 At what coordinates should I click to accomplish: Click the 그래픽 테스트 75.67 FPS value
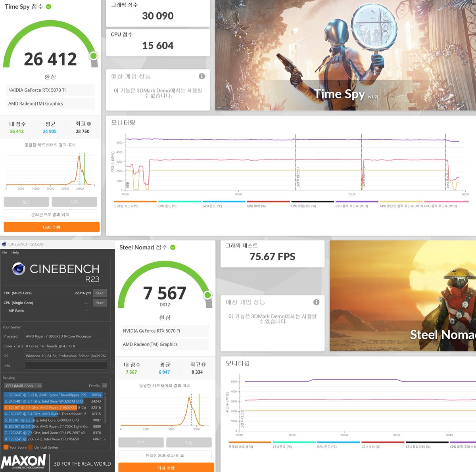pyautogui.click(x=273, y=257)
